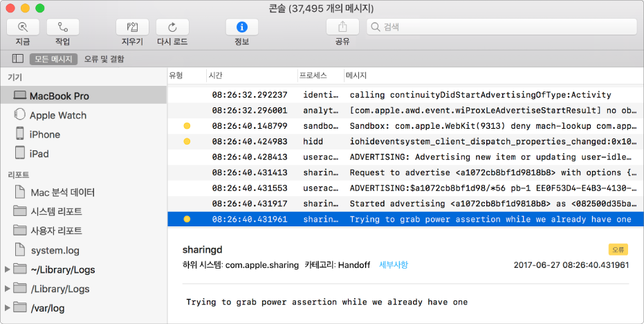Click the yellow 오류 badge in detail pane

618,250
